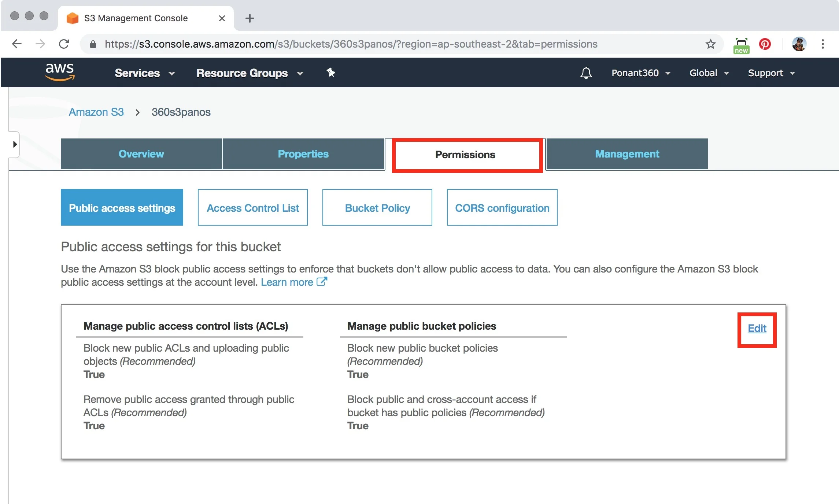Open the Resource Groups dropdown
Viewport: 839px width, 504px height.
click(250, 73)
